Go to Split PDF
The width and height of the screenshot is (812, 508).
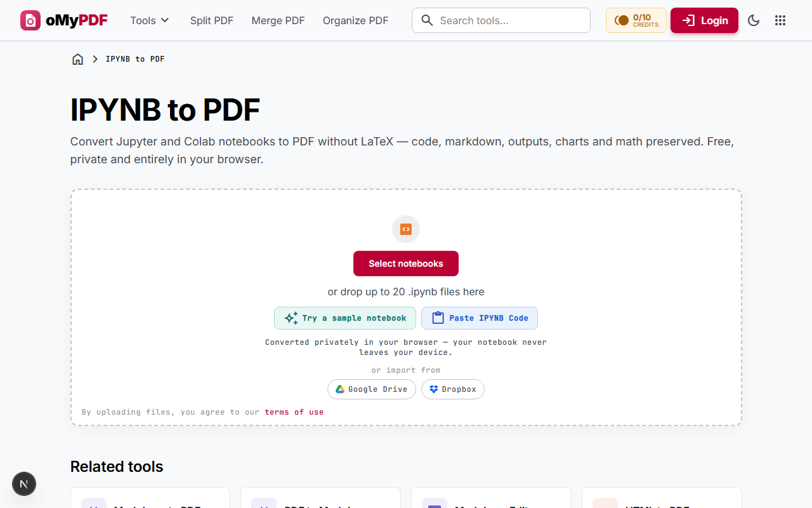pos(212,20)
